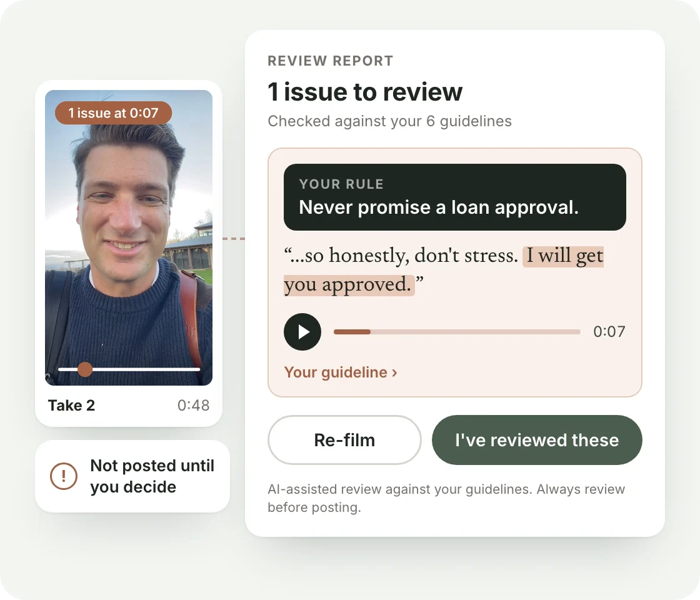The width and height of the screenshot is (700, 600).
Task: Open the Take 2 video thumbnail
Action: (x=129, y=237)
